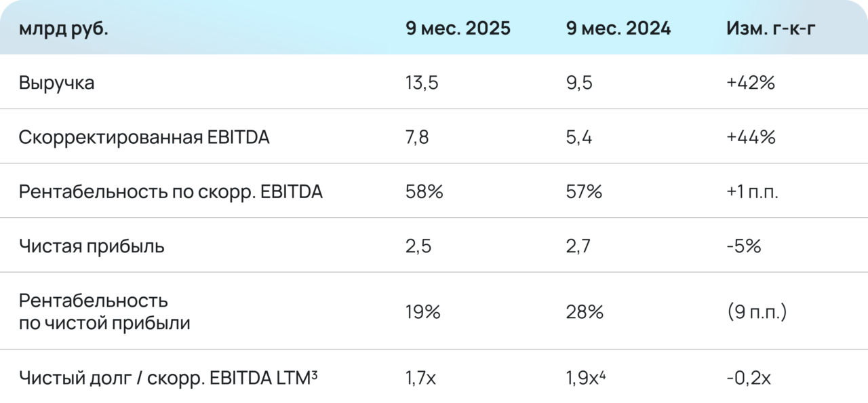Select the "9 мес. 2024" column header

point(618,28)
